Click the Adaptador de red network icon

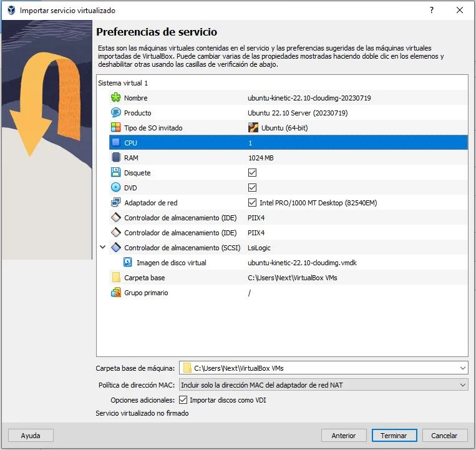pos(115,202)
